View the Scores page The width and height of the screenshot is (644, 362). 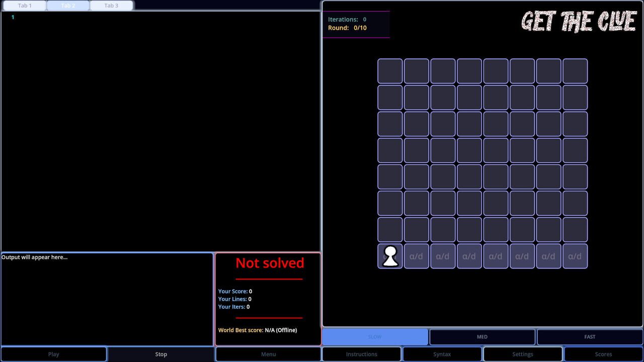click(603, 354)
